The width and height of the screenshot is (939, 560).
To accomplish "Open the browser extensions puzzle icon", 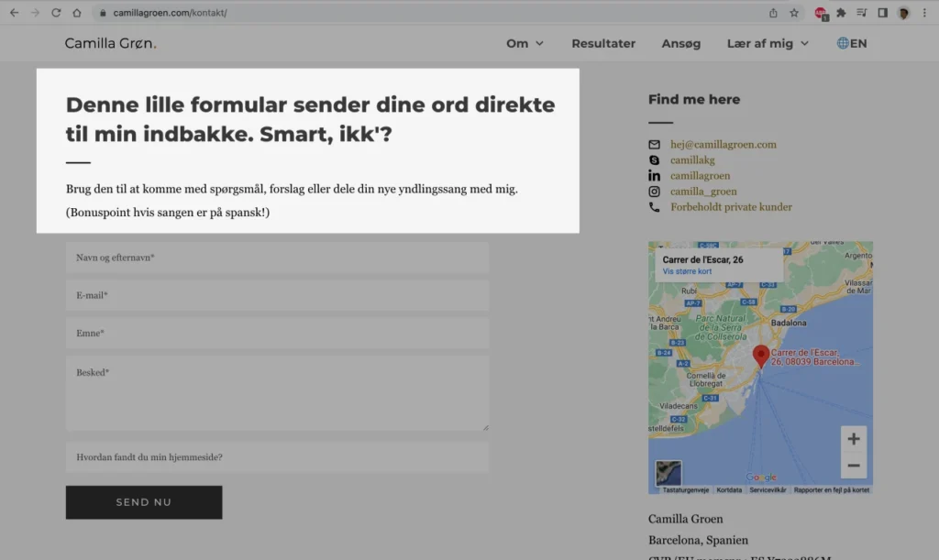I will [841, 13].
